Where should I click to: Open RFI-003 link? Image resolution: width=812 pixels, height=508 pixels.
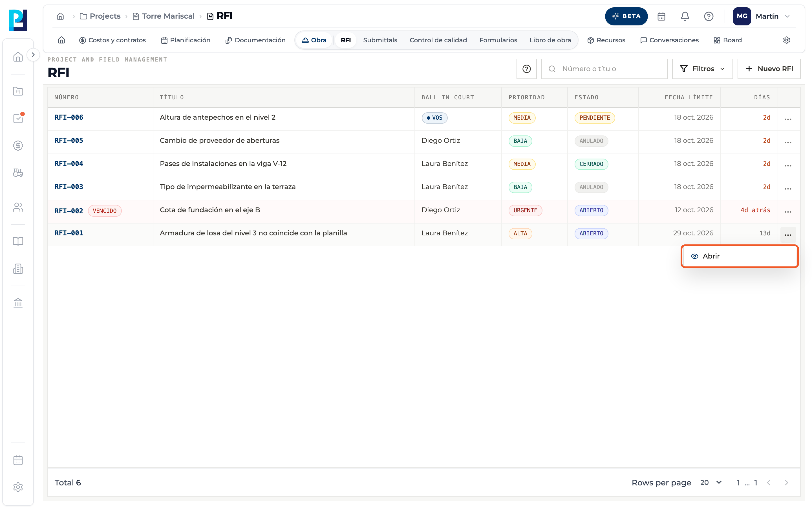(x=69, y=187)
